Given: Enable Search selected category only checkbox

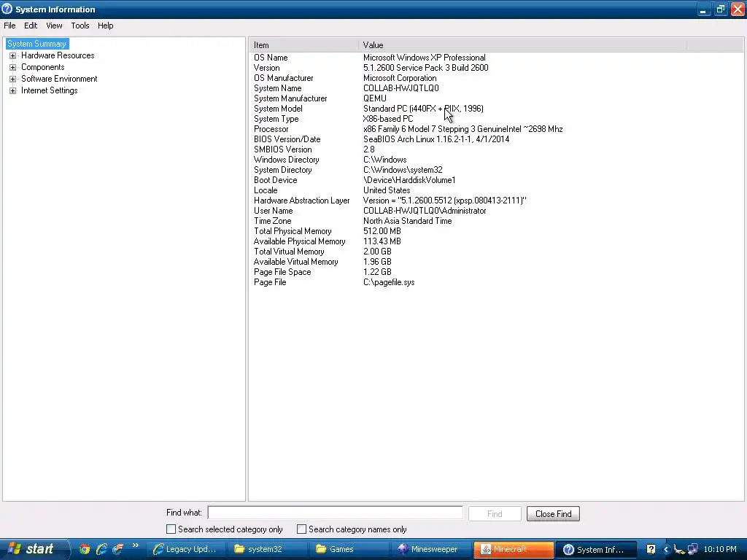Looking at the screenshot, I should point(171,529).
